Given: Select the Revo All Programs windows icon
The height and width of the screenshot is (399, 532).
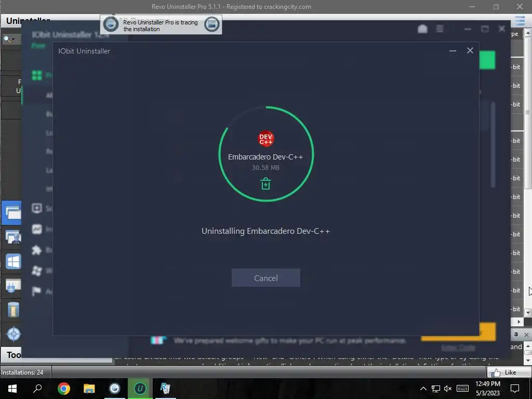Looking at the screenshot, I should (12, 213).
